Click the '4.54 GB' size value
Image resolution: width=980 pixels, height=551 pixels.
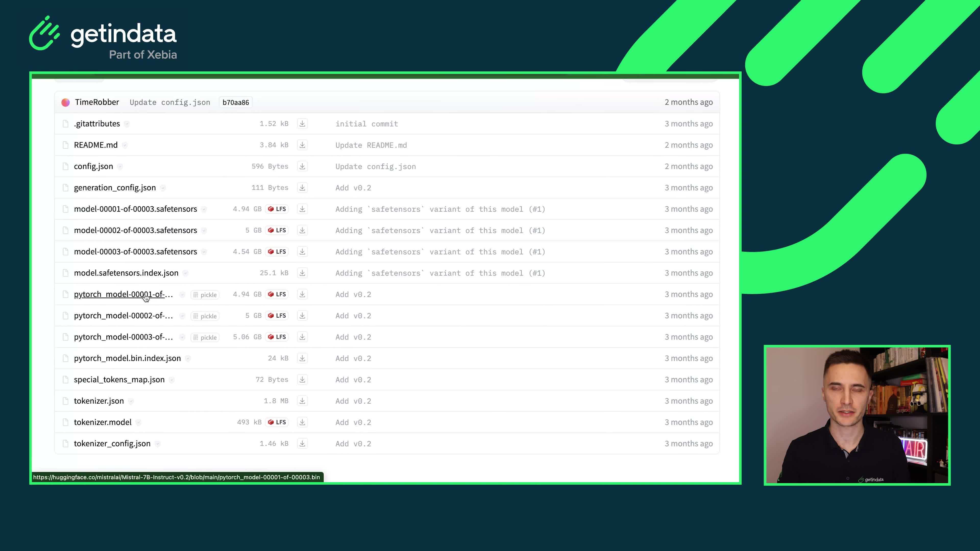247,251
